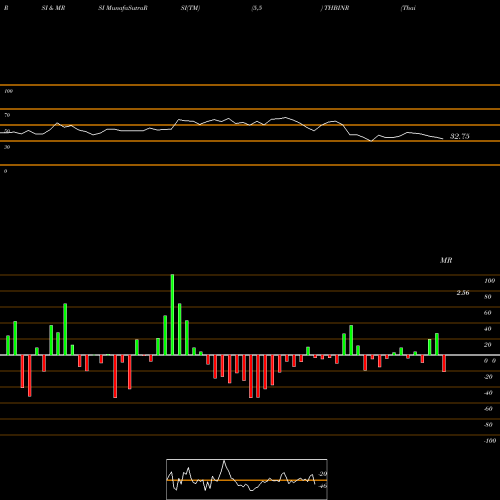
Task: Click the -20 label on the MR axis
Action: pos(488,377)
